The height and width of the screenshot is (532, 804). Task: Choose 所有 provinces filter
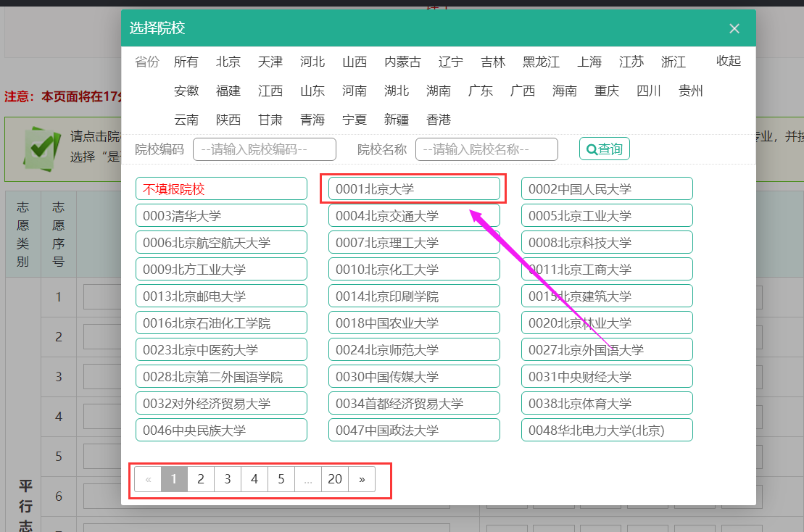point(186,62)
